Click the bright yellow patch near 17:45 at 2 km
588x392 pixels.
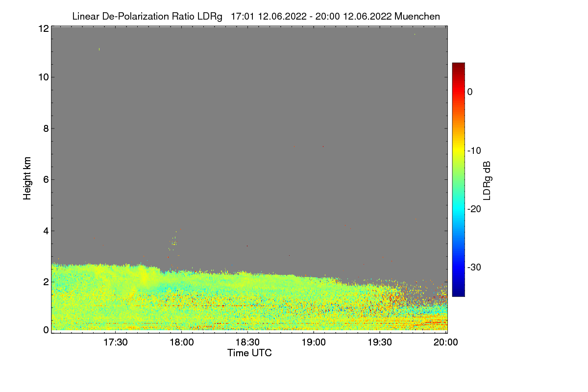pos(145,278)
